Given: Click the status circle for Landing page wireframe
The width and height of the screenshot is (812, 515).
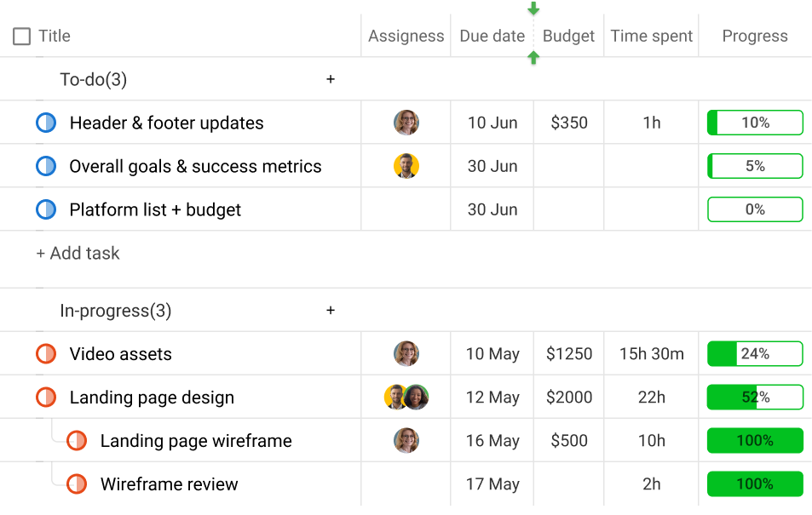Looking at the screenshot, I should click(77, 440).
